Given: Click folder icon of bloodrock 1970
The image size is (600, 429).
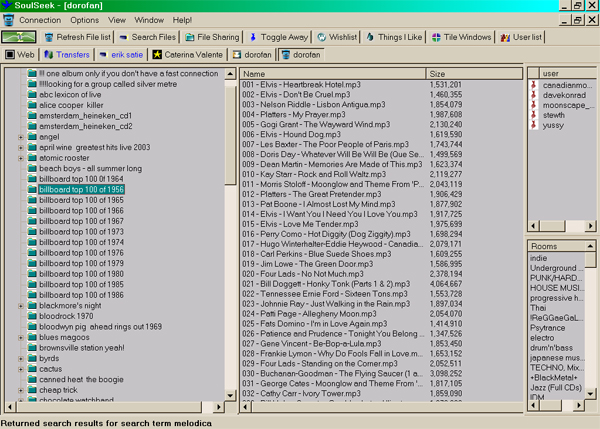Looking at the screenshot, I should click(x=33, y=316).
